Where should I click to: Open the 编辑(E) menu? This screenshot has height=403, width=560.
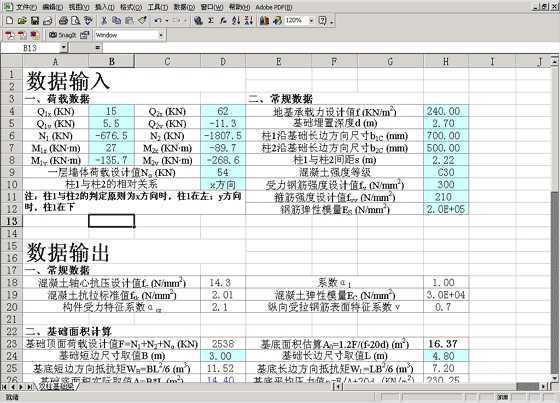pos(52,7)
